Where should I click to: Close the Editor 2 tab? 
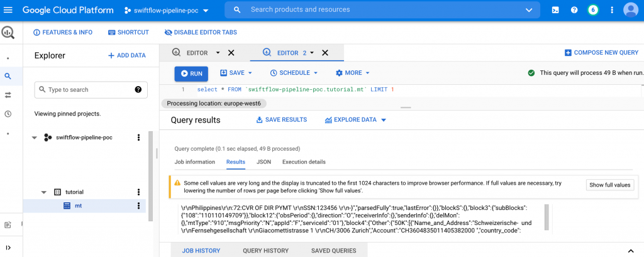325,53
